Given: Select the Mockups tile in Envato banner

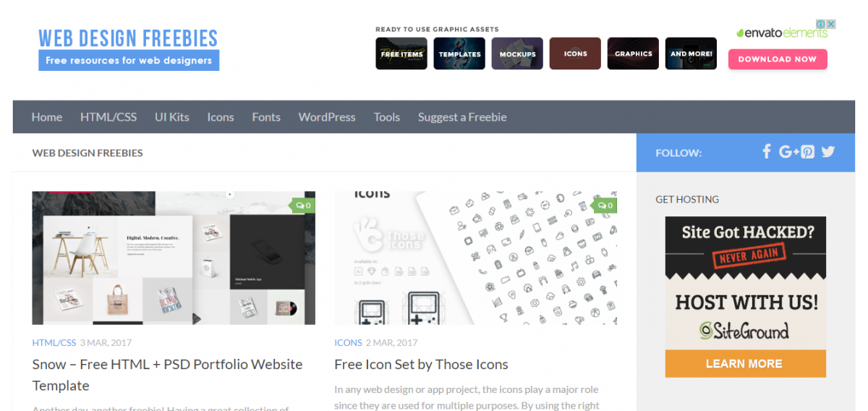Looking at the screenshot, I should point(517,54).
